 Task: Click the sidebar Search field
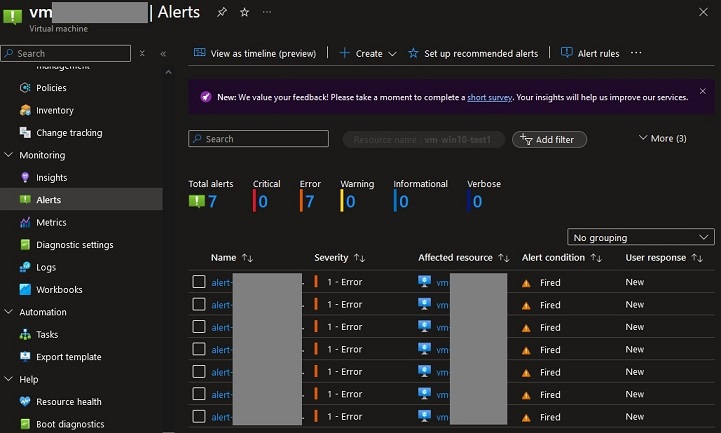[x=66, y=53]
